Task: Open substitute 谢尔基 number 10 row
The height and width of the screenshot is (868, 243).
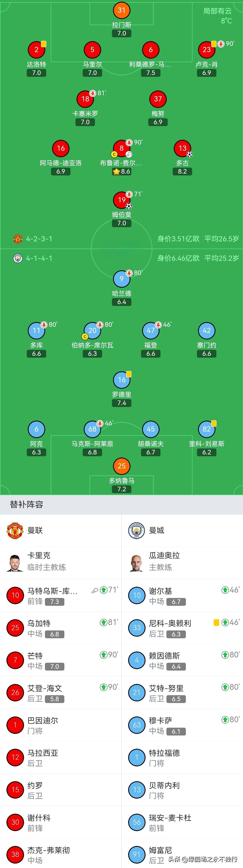Action: coord(182,595)
